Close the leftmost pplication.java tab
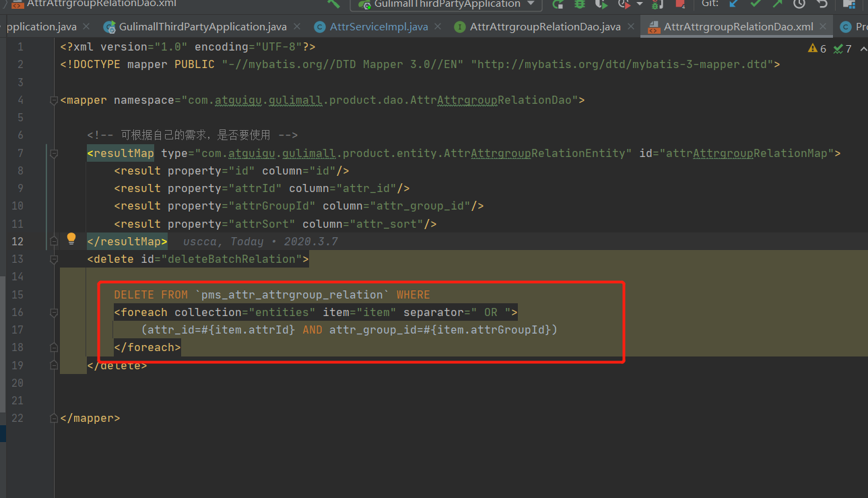This screenshot has height=498, width=868. (86, 27)
